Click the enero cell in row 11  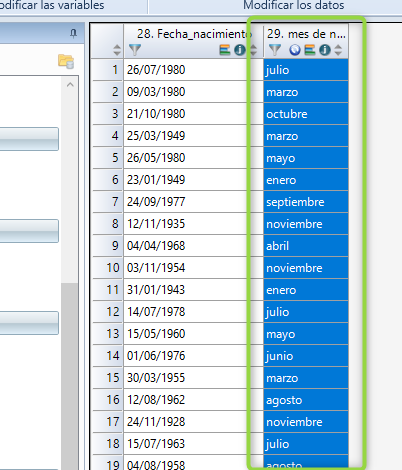[306, 290]
